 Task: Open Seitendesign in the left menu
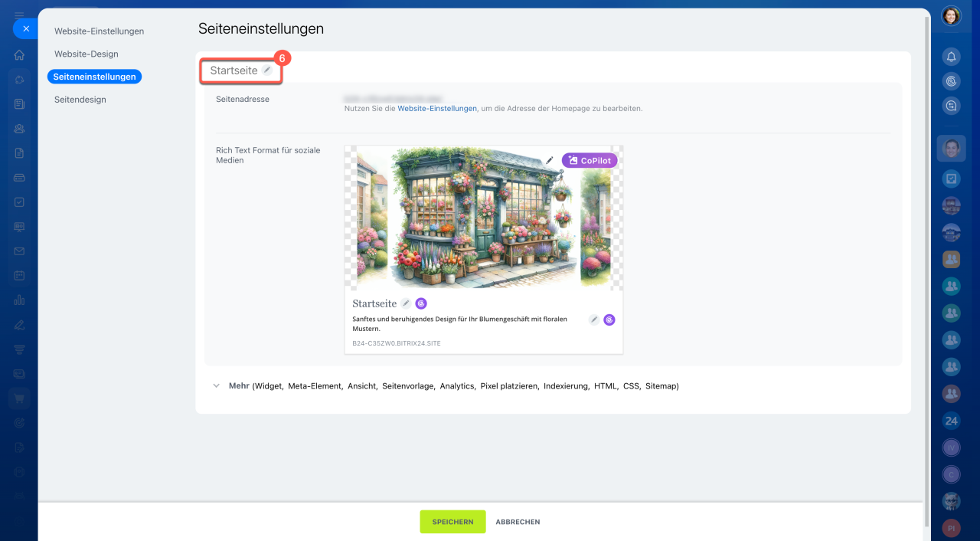pyautogui.click(x=80, y=100)
